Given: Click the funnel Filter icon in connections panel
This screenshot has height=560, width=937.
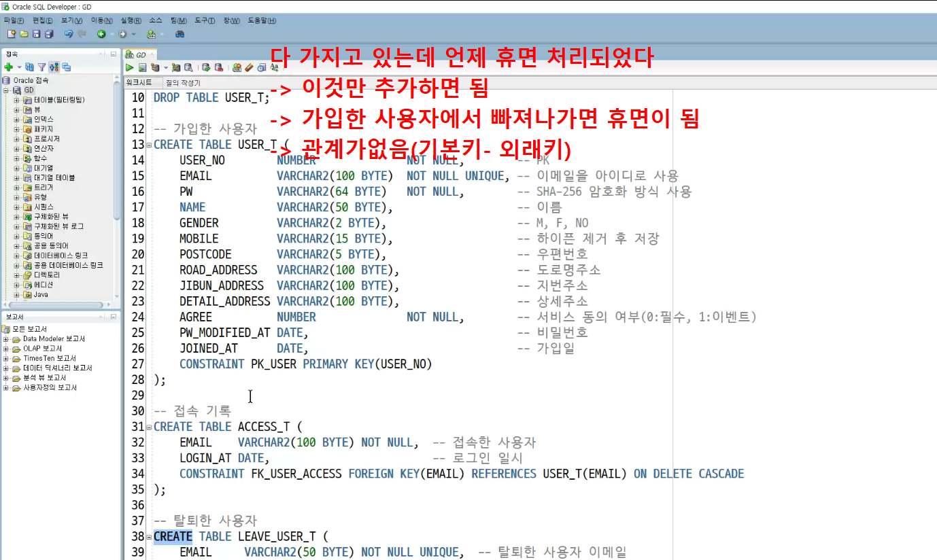Looking at the screenshot, I should tap(41, 67).
